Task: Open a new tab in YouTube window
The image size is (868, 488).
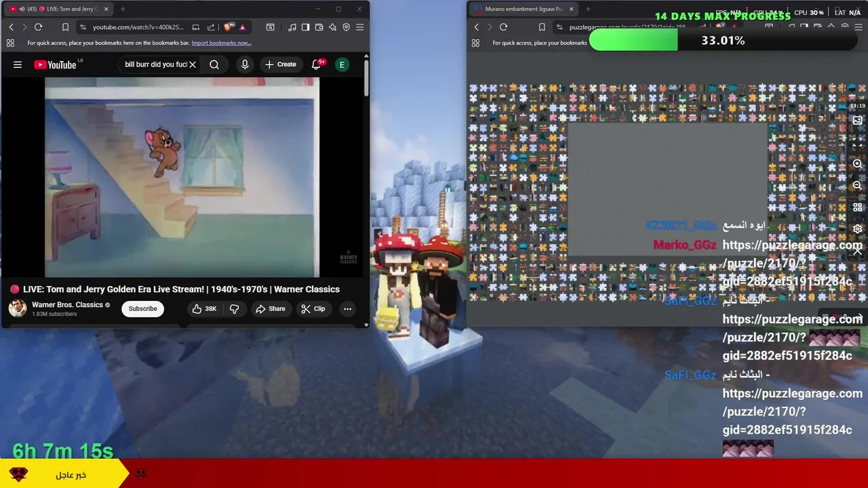Action: click(x=123, y=9)
